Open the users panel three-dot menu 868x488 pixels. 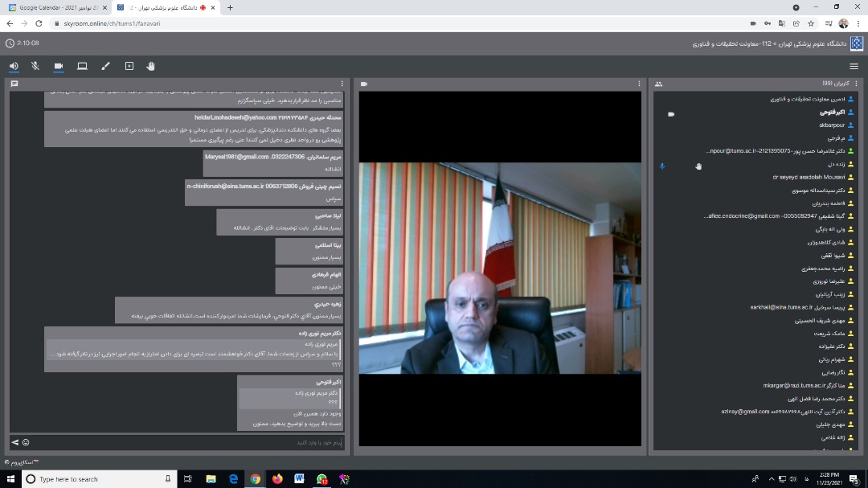[x=854, y=84]
